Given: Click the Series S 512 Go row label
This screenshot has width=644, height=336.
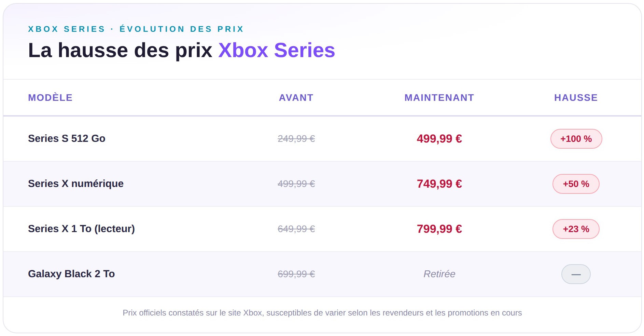Looking at the screenshot, I should [67, 138].
